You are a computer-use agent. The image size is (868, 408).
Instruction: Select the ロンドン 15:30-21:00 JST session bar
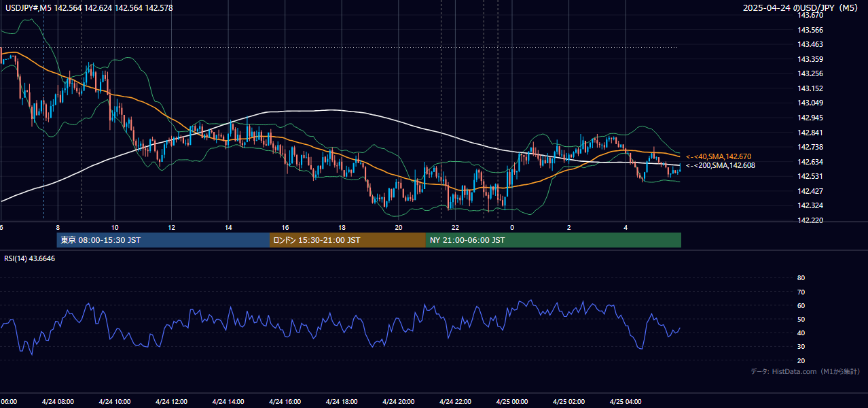click(x=348, y=240)
